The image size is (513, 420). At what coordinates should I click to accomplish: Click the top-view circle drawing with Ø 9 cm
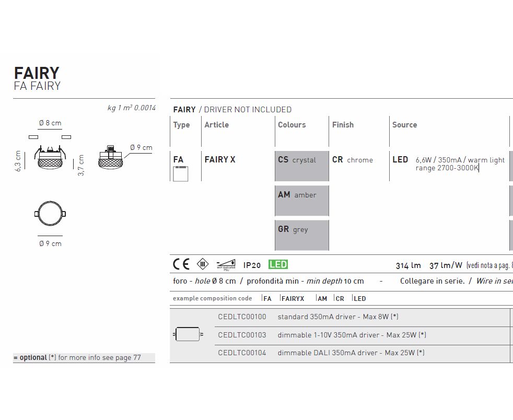tap(50, 214)
